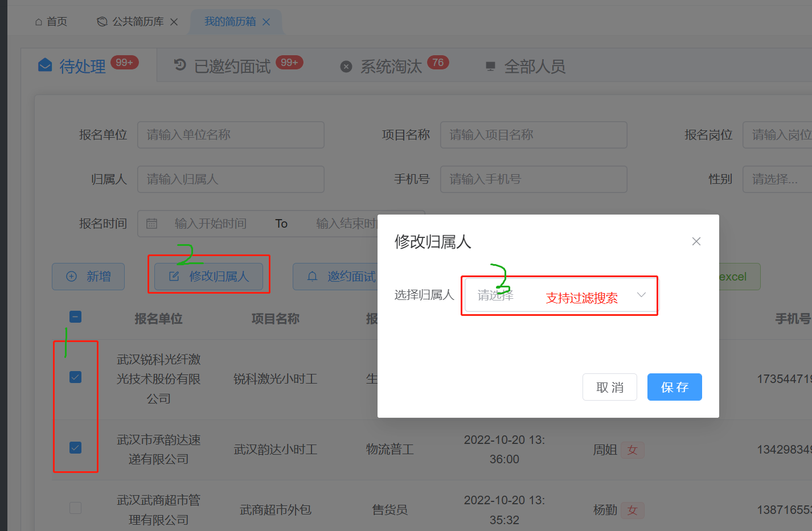Click the 女 tag next to 周姐

pyautogui.click(x=632, y=450)
